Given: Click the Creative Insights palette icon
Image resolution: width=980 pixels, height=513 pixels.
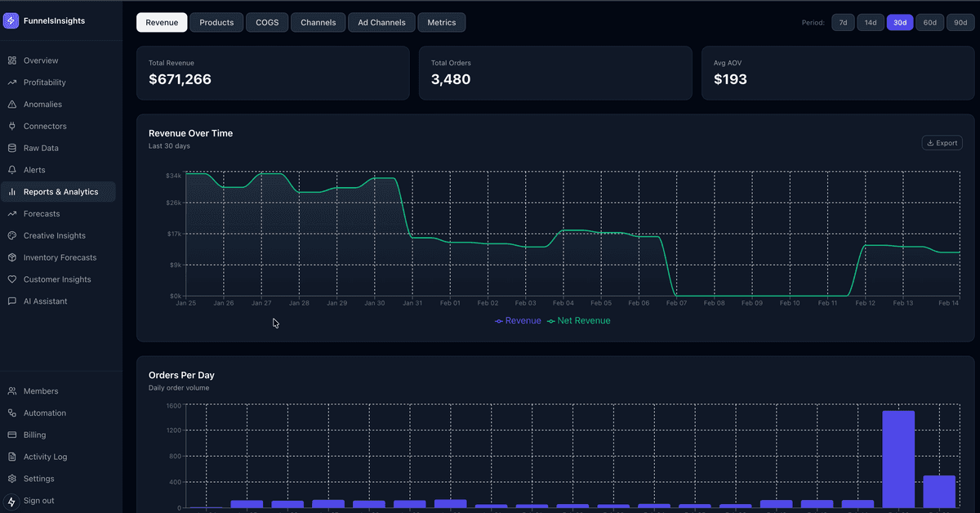Looking at the screenshot, I should pyautogui.click(x=12, y=236).
